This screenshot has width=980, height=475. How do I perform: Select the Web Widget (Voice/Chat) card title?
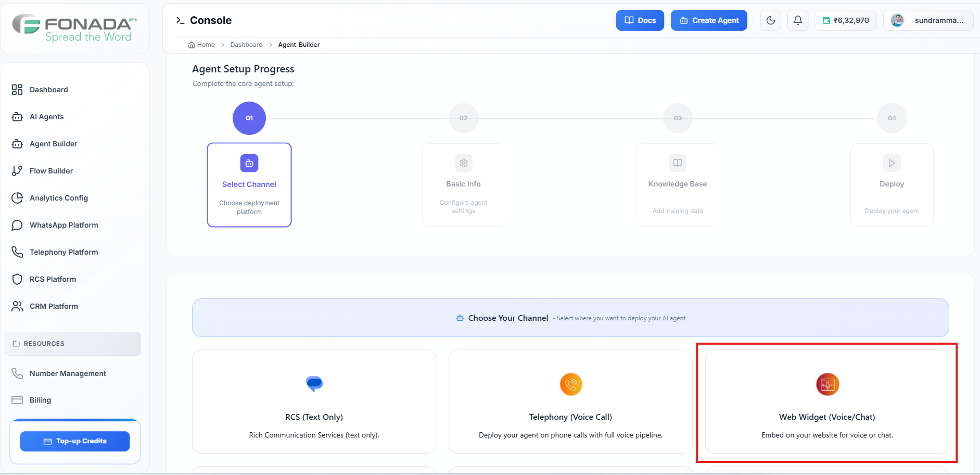827,417
